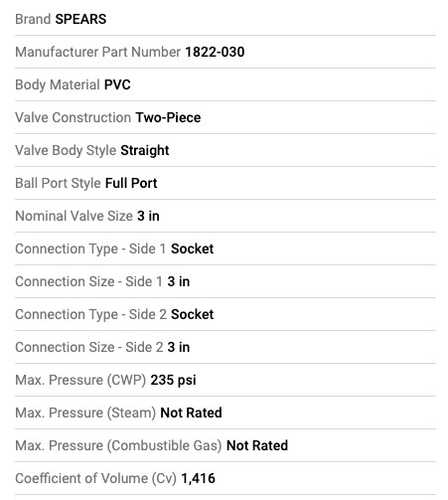Image resolution: width=448 pixels, height=500 pixels.
Task: Select the Nominal Valve Size 3 in
Action: (x=148, y=216)
